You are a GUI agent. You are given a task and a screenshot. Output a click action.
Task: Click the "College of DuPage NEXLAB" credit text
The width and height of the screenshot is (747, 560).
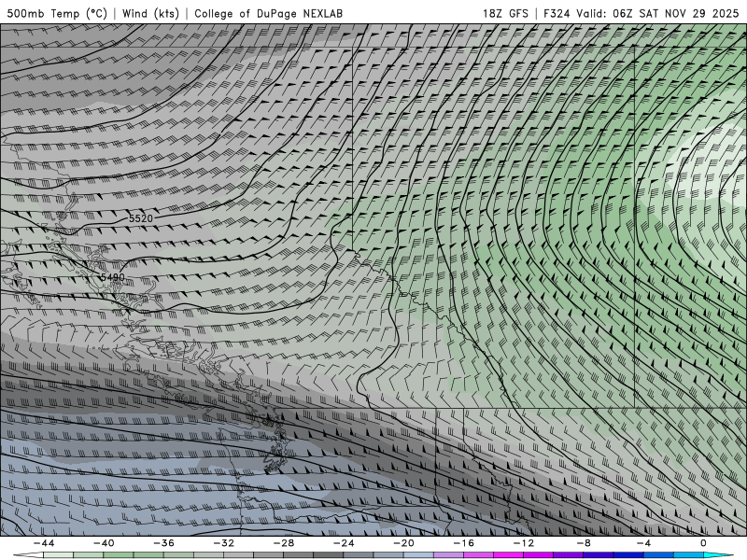coord(268,13)
